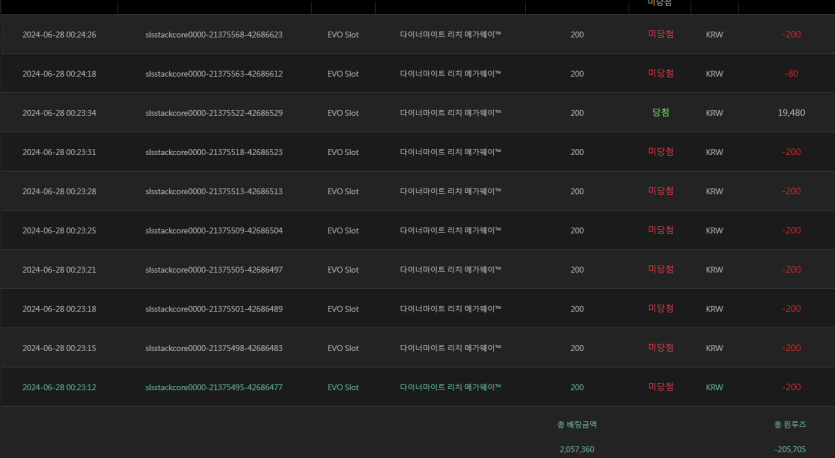This screenshot has height=458, width=835.
Task: Click timestamp 2024-06-28 00:23:15
Action: point(59,348)
